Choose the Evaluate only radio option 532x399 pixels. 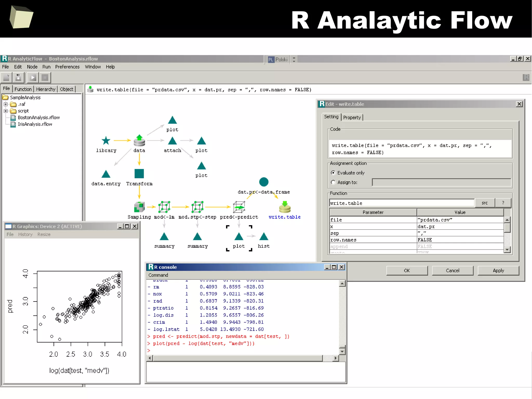pos(333,173)
